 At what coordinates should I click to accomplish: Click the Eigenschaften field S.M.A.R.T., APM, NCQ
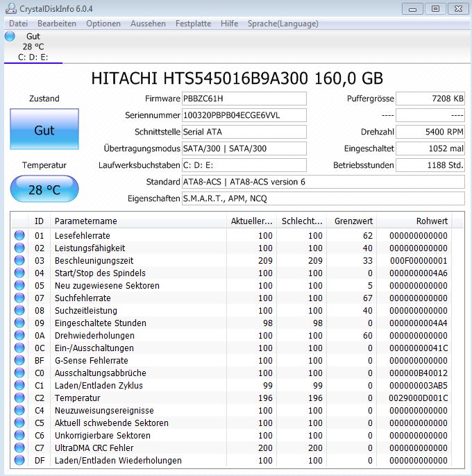[323, 198]
